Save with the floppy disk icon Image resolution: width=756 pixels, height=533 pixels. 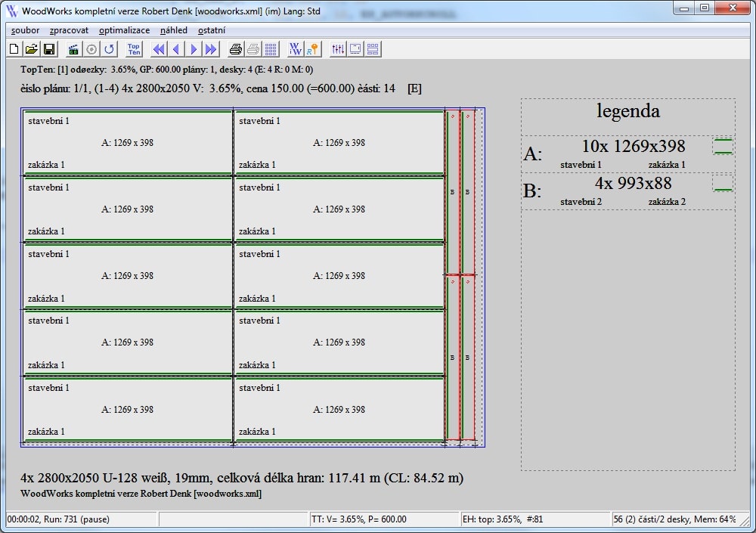click(48, 48)
